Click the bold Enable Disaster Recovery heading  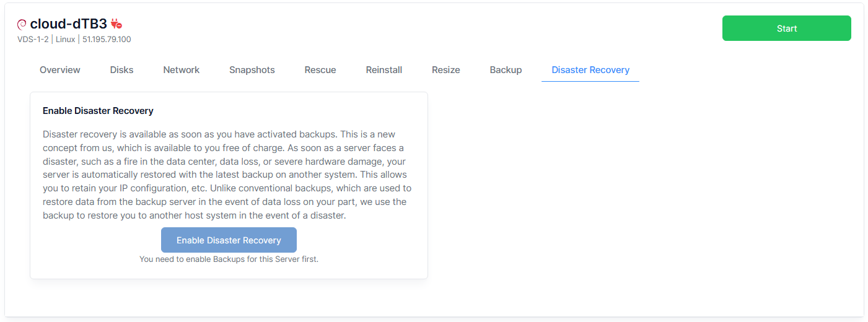[x=98, y=111]
